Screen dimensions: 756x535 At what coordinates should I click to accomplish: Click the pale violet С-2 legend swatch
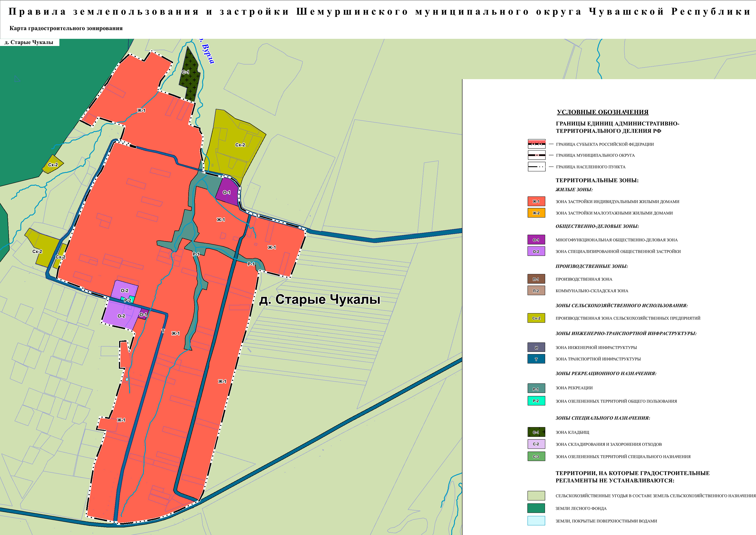pos(536,444)
